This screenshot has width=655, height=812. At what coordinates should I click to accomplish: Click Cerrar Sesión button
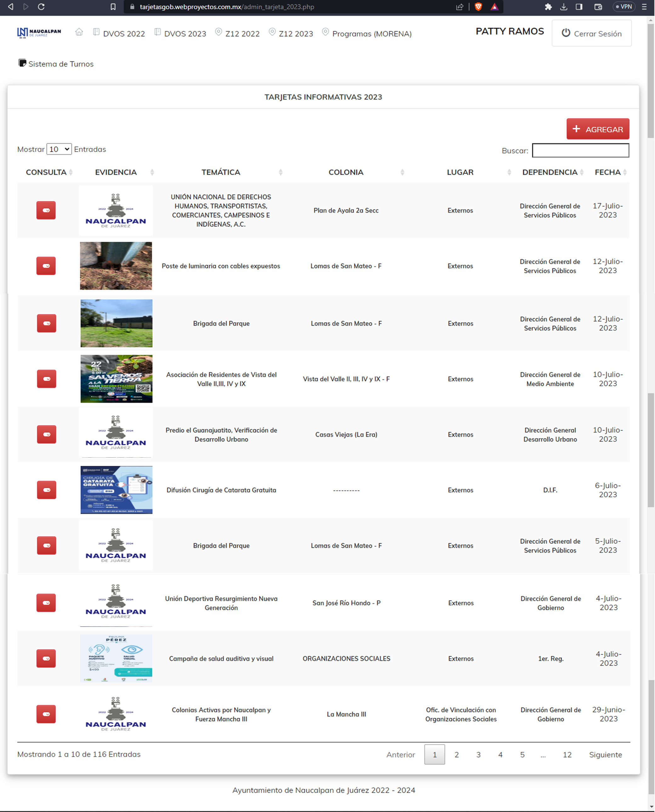click(x=591, y=34)
